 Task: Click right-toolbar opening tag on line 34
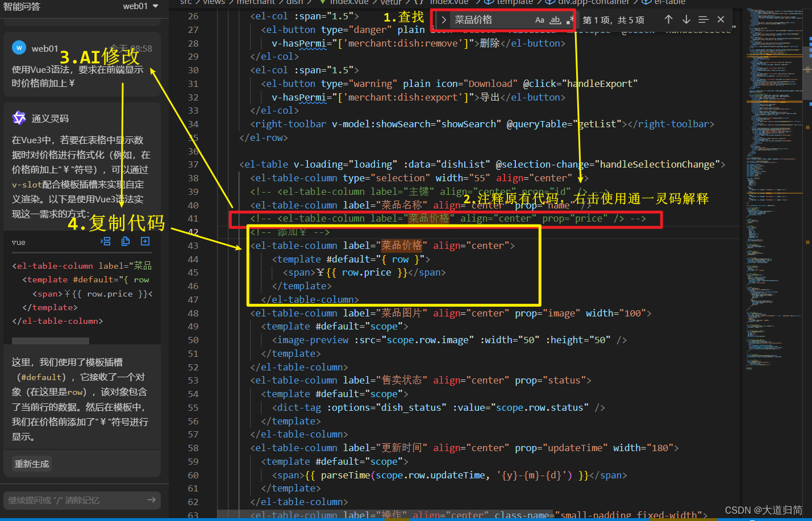[290, 124]
